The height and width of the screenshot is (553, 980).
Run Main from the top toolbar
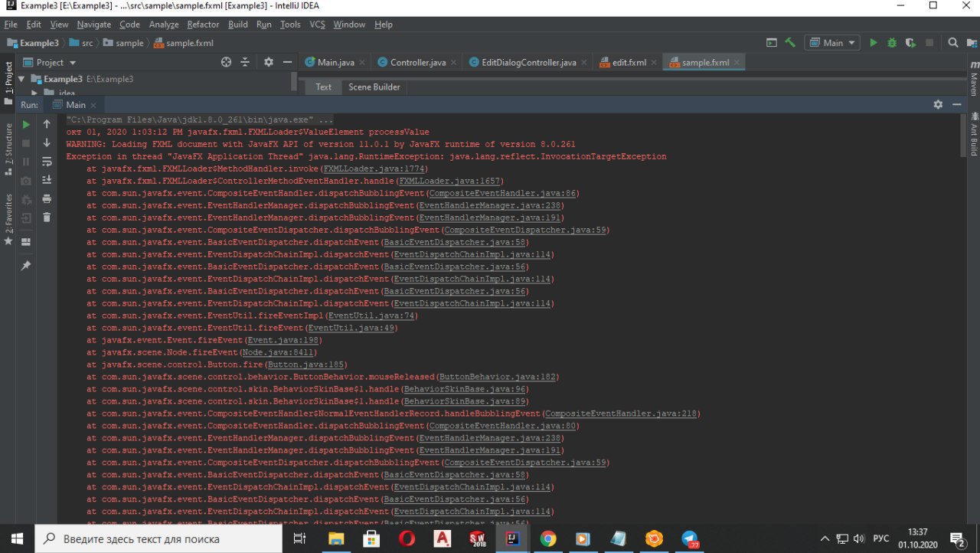(874, 43)
